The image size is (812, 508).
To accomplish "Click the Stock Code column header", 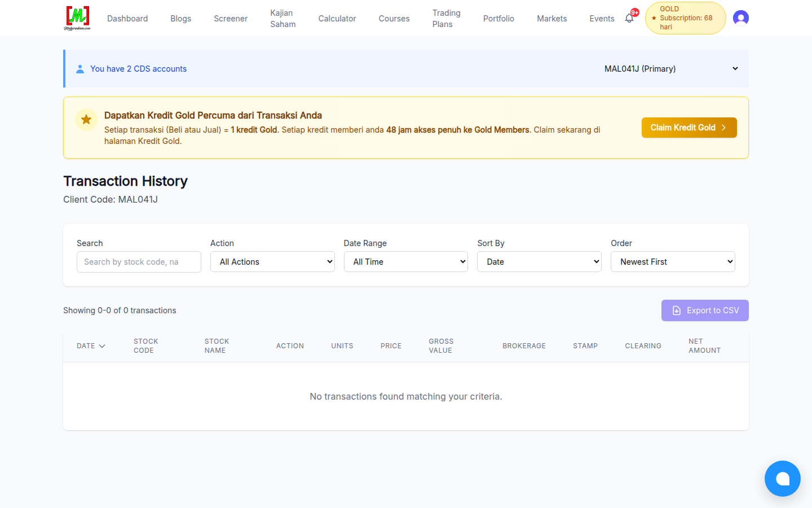I will point(146,346).
